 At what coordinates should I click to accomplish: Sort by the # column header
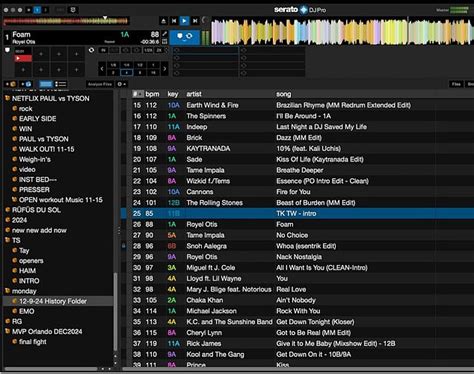click(138, 94)
